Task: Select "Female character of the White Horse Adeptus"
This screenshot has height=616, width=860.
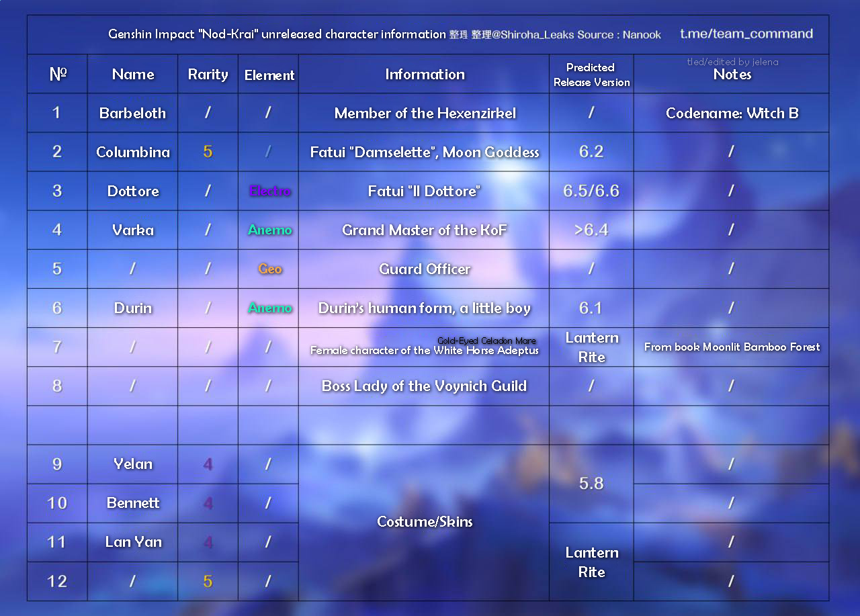Action: (425, 350)
